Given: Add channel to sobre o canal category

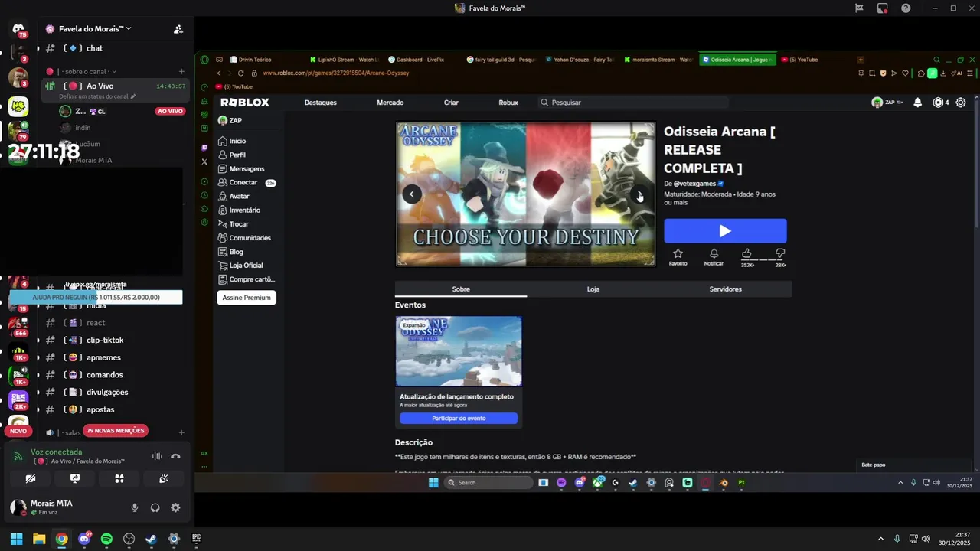Looking at the screenshot, I should [181, 71].
